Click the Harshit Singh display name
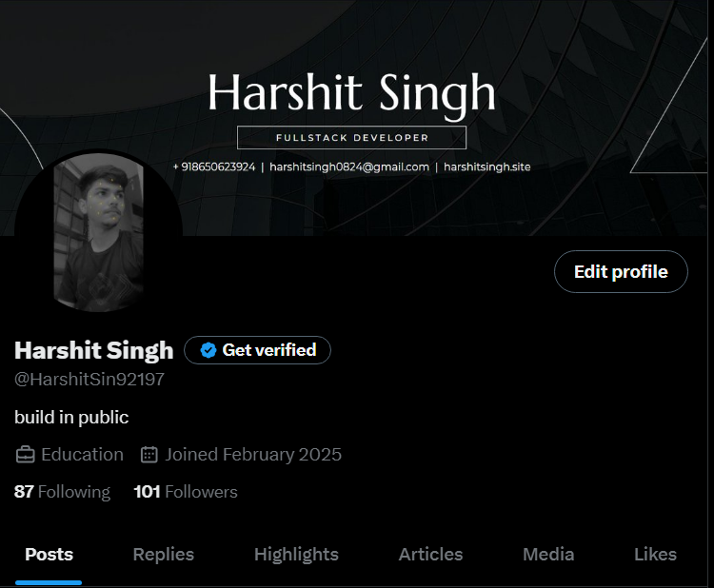Screen dimensions: 714x588 coord(94,350)
